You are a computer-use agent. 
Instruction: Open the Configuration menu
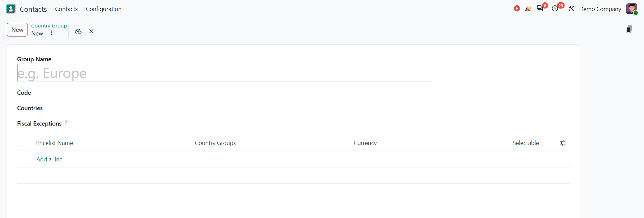104,9
